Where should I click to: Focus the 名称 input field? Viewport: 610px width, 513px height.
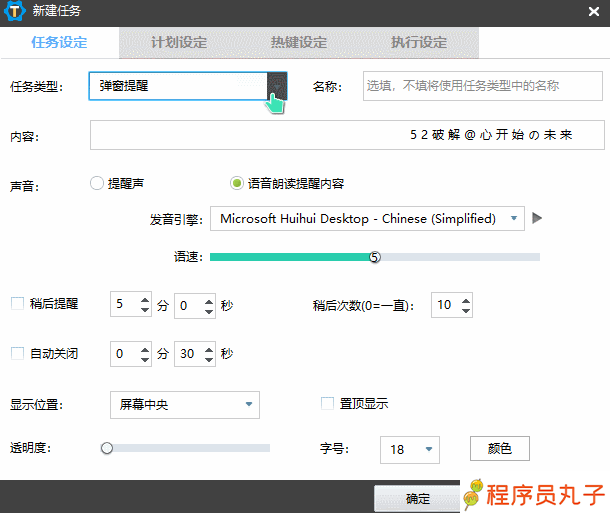pos(483,86)
